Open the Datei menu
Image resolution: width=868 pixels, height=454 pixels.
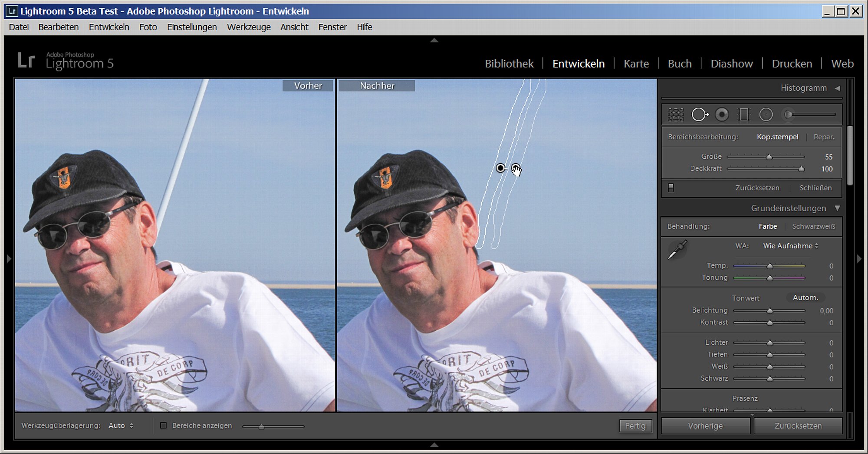19,27
